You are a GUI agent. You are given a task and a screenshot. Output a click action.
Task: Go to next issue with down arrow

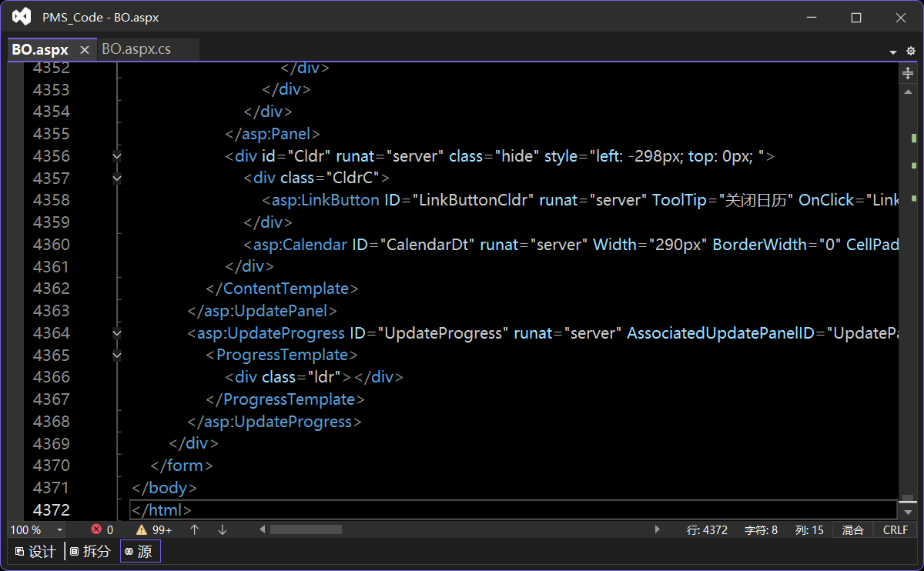[x=223, y=529]
